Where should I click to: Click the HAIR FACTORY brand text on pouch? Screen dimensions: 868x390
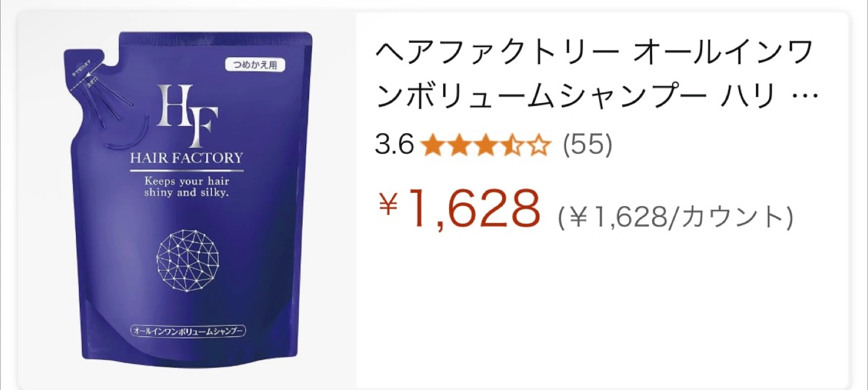tap(187, 159)
